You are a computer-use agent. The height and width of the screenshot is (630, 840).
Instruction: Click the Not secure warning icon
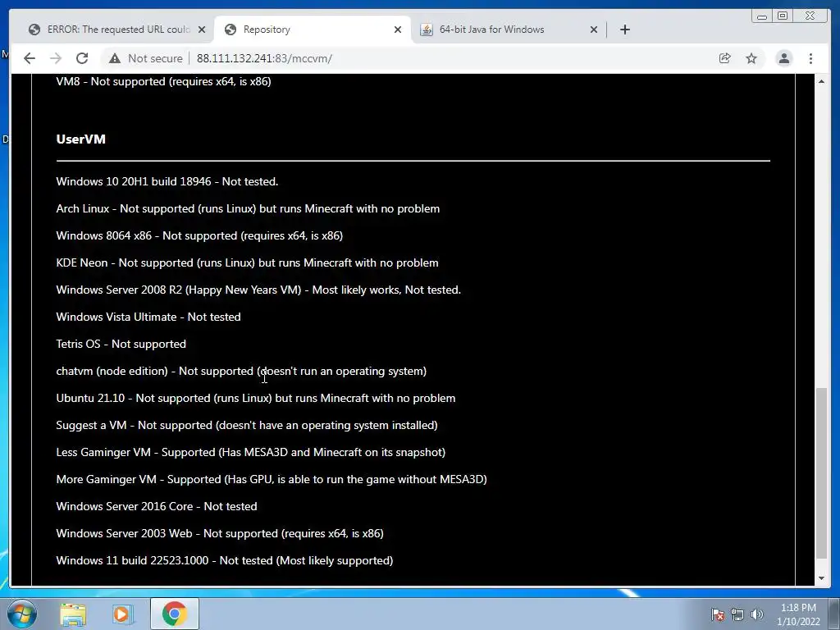tap(115, 58)
